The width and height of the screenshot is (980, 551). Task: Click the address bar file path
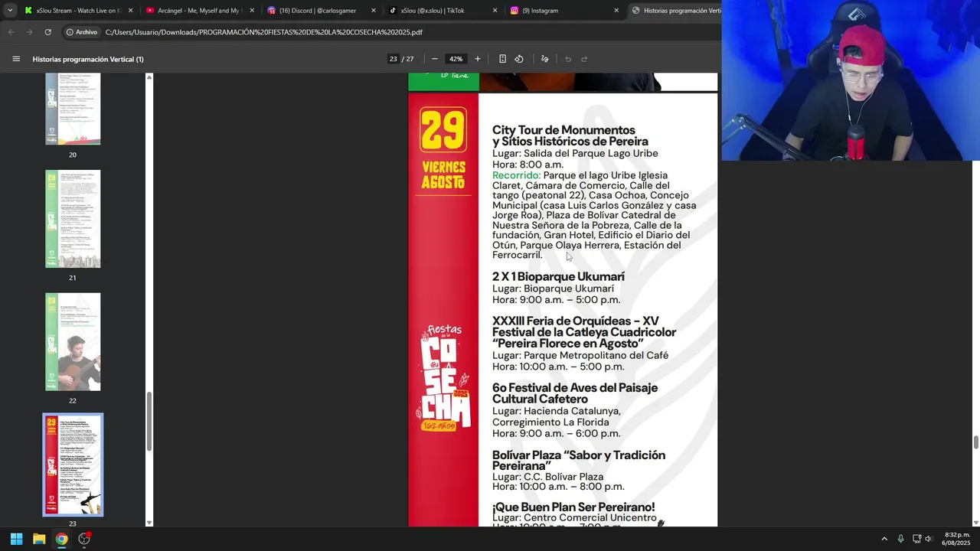click(264, 32)
